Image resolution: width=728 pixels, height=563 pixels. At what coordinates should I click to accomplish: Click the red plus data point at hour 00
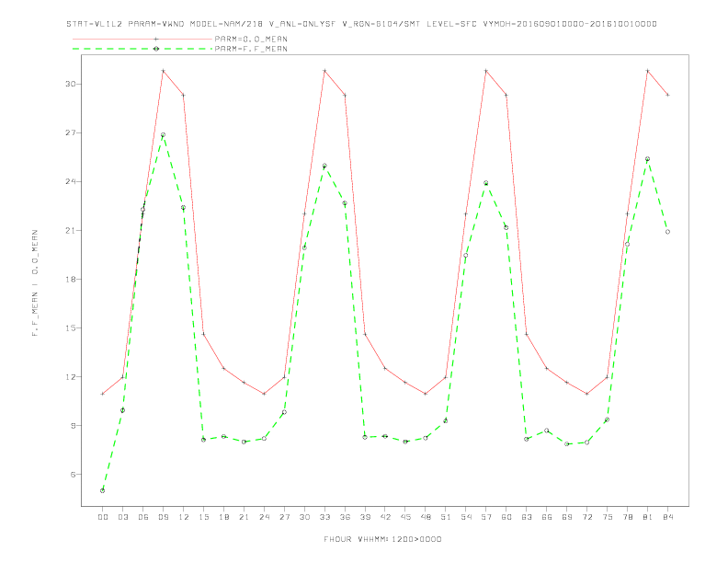click(x=103, y=394)
